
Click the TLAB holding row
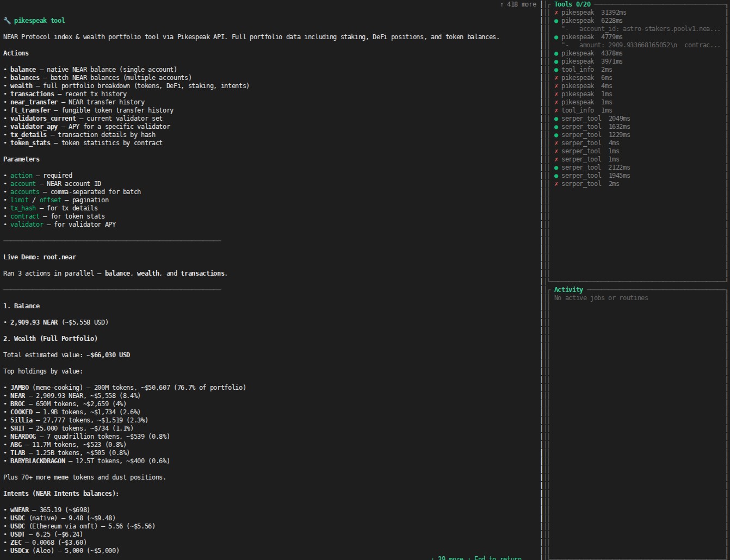[x=66, y=453]
